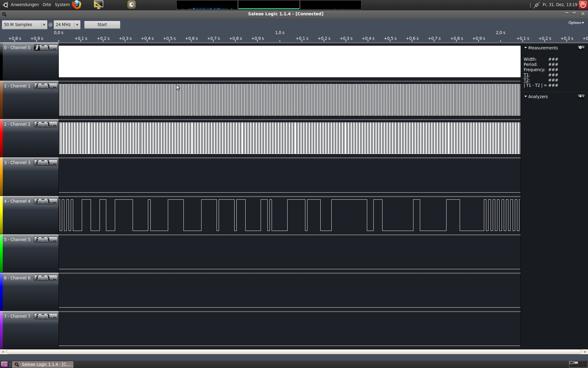Screen dimensions: 588x368
Task: Click the network status icon in top panel
Action: [x=536, y=5]
